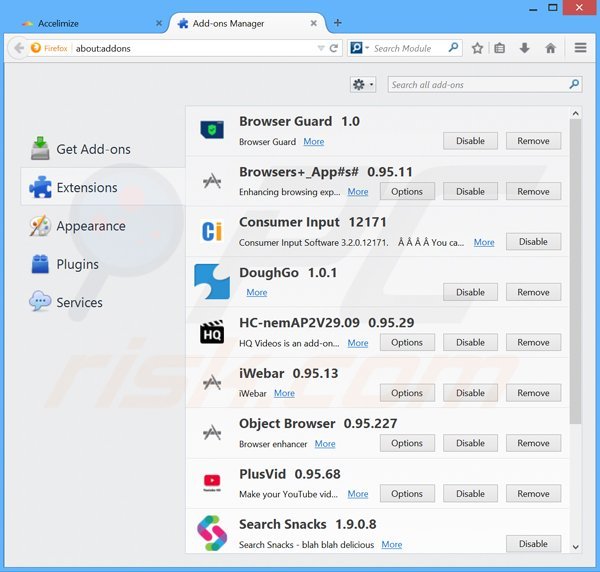The width and height of the screenshot is (600, 572).
Task: Click the PlusVid extension icon
Action: 212,483
